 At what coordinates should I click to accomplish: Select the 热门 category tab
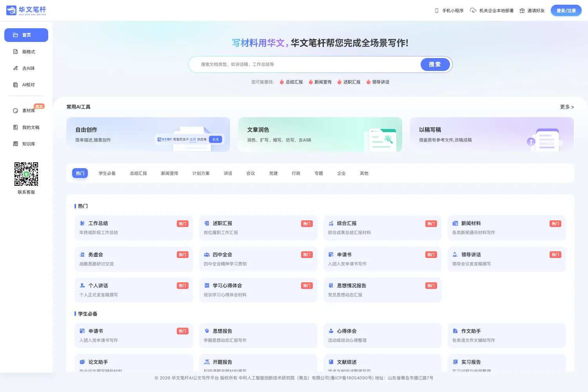(80, 173)
